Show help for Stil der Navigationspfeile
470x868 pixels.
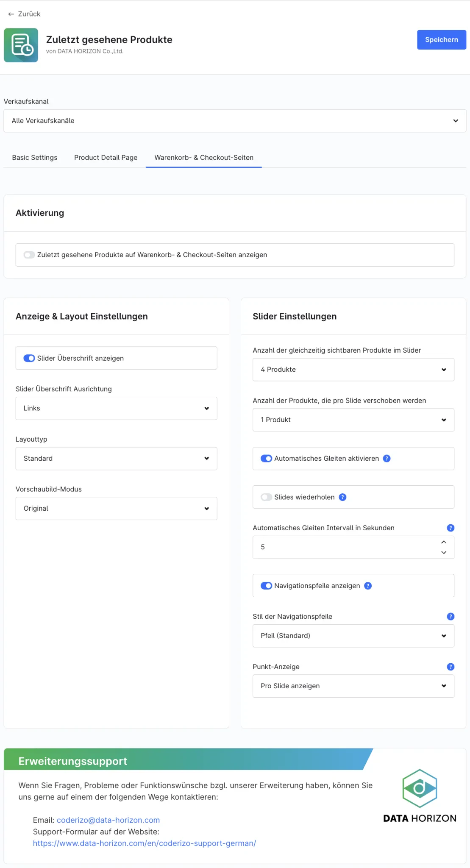[x=451, y=616]
